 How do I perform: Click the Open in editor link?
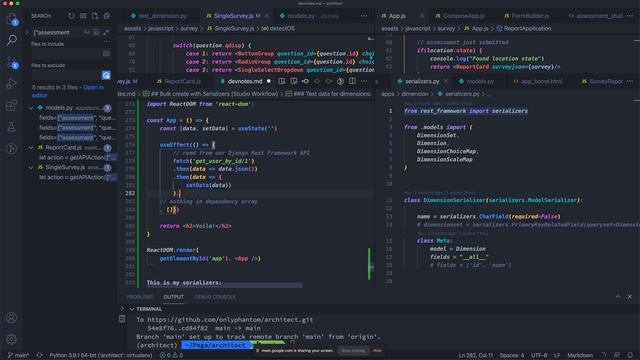point(93,87)
